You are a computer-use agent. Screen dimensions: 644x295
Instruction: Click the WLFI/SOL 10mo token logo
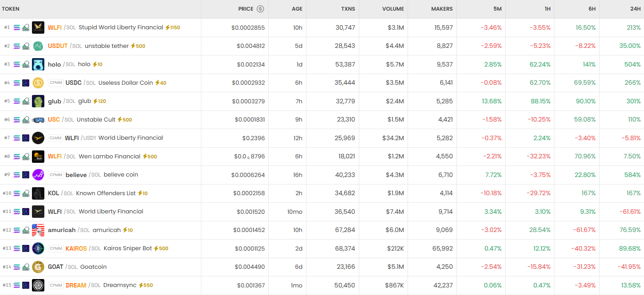(38, 212)
